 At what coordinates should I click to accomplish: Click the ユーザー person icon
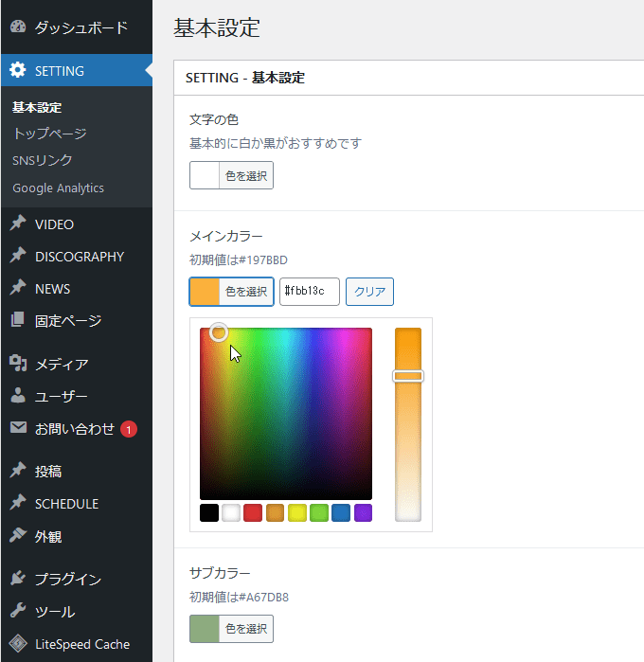click(18, 396)
